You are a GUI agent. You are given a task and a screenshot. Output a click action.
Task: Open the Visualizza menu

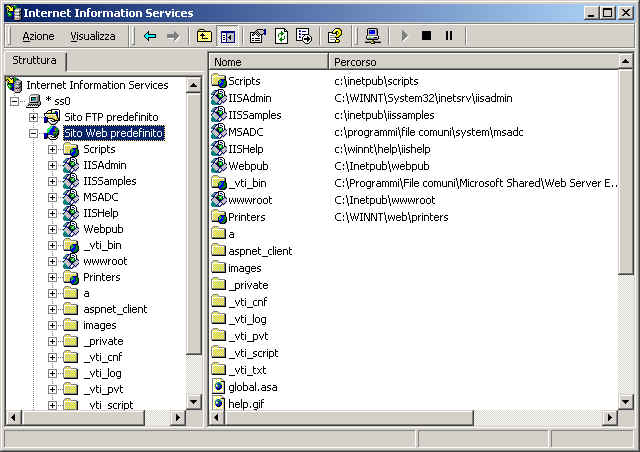coord(93,36)
